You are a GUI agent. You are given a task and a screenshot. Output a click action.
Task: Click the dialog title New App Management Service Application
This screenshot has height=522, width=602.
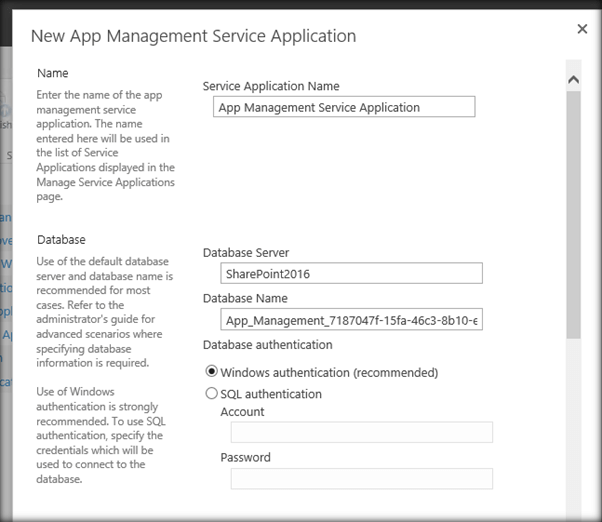click(x=194, y=36)
